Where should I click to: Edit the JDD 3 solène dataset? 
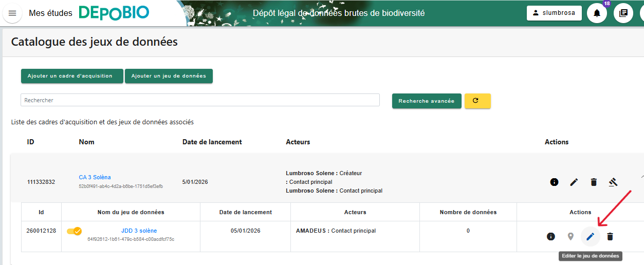tap(590, 236)
